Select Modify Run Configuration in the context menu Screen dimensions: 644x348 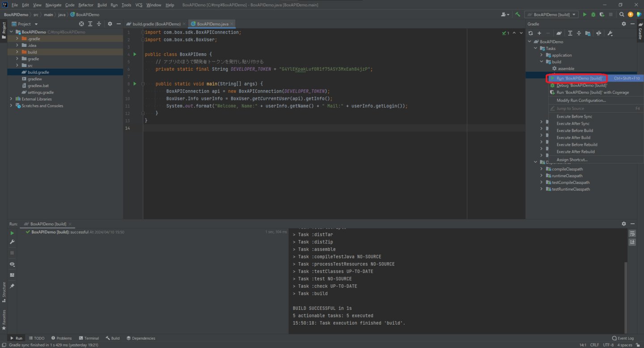(580, 100)
